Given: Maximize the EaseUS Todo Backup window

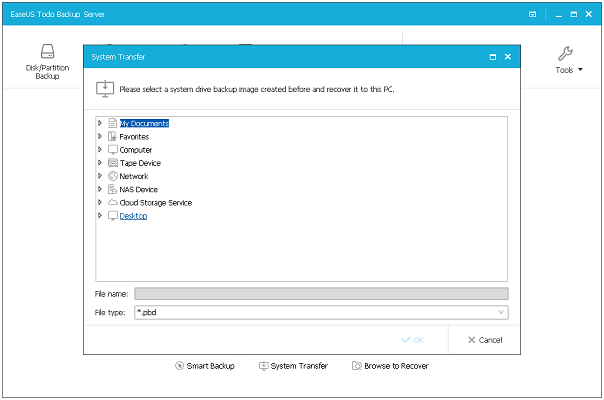Looking at the screenshot, I should click(x=574, y=14).
